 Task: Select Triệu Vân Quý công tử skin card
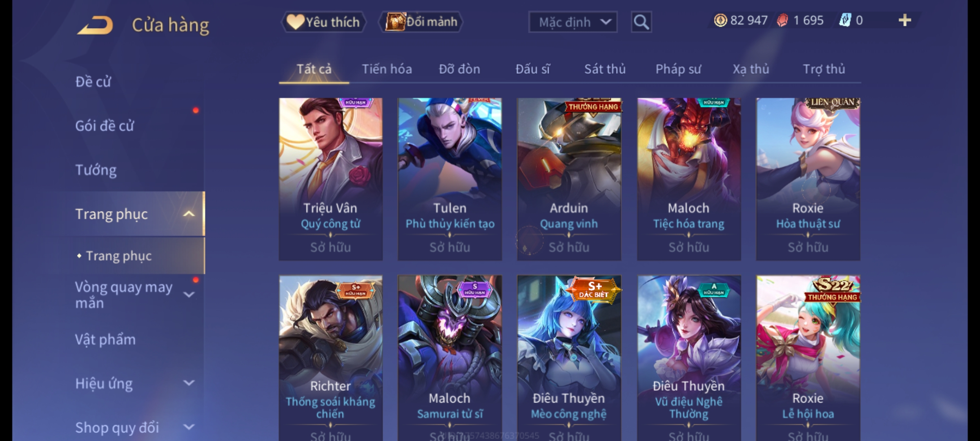coord(331,179)
